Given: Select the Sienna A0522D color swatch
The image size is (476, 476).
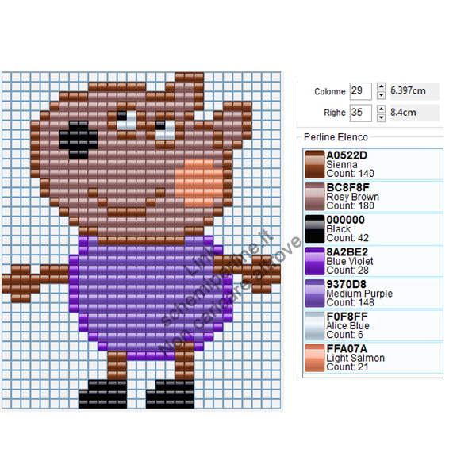Looking at the screenshot, I should (314, 164).
